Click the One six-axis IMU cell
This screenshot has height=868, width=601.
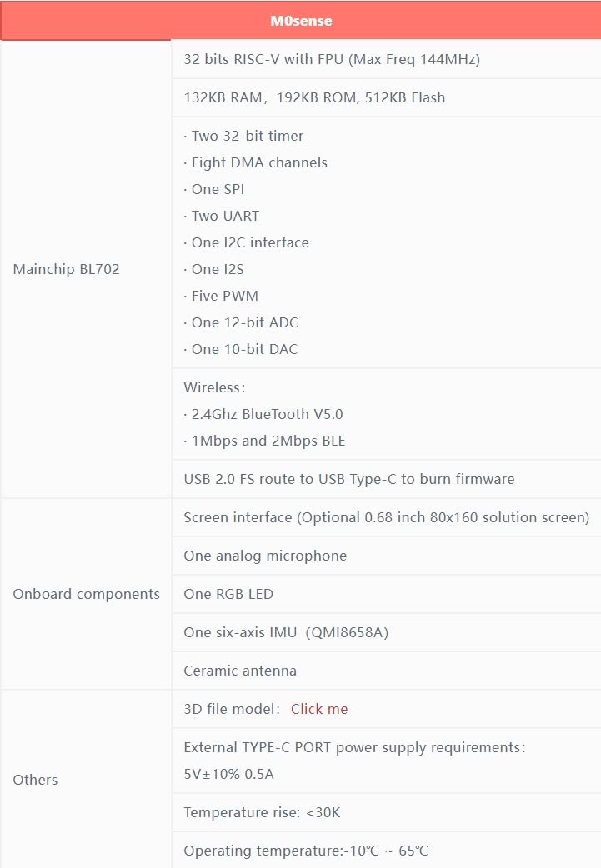point(286,632)
